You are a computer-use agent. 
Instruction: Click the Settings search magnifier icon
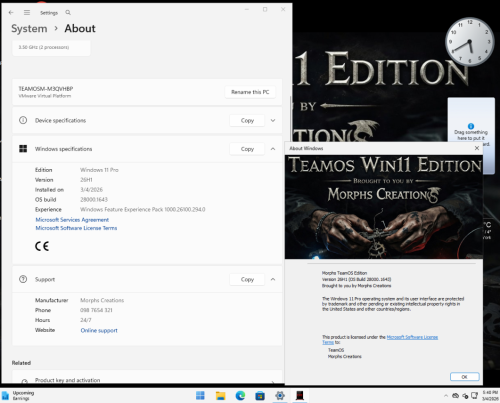tap(68, 13)
